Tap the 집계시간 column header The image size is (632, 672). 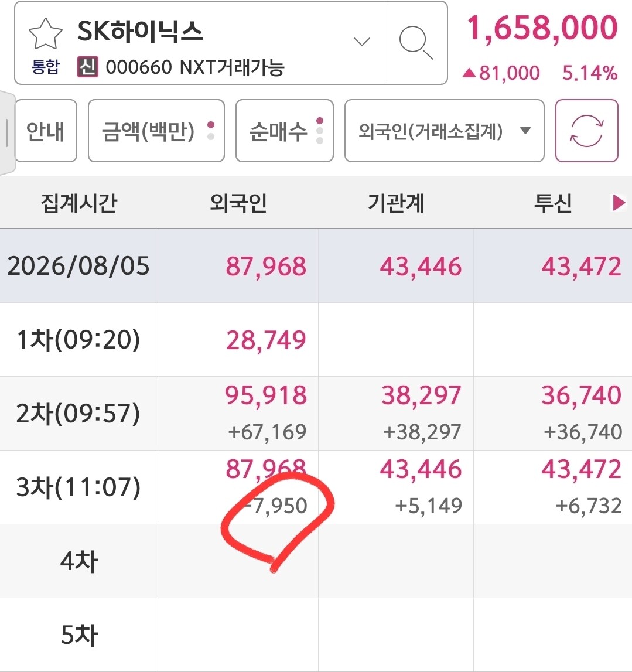click(79, 203)
